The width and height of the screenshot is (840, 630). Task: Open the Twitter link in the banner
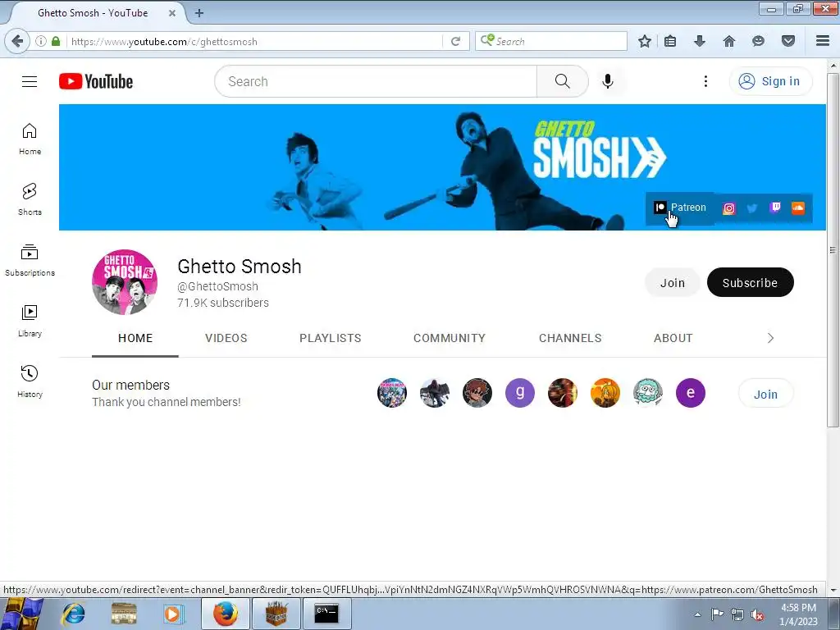(x=751, y=208)
